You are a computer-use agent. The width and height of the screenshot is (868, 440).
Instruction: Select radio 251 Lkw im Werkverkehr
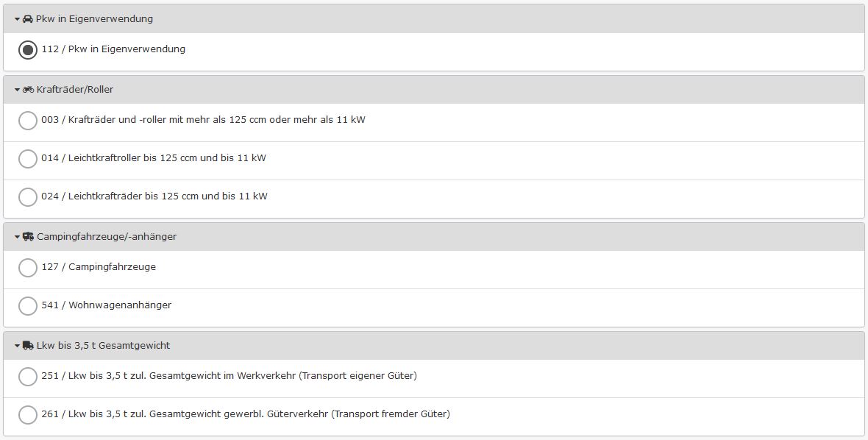click(x=28, y=377)
